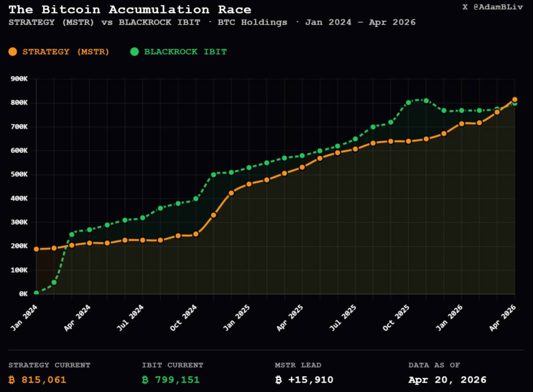533x392 pixels.
Task: Select the green IBIT point at Jan 2026
Action: (461, 110)
